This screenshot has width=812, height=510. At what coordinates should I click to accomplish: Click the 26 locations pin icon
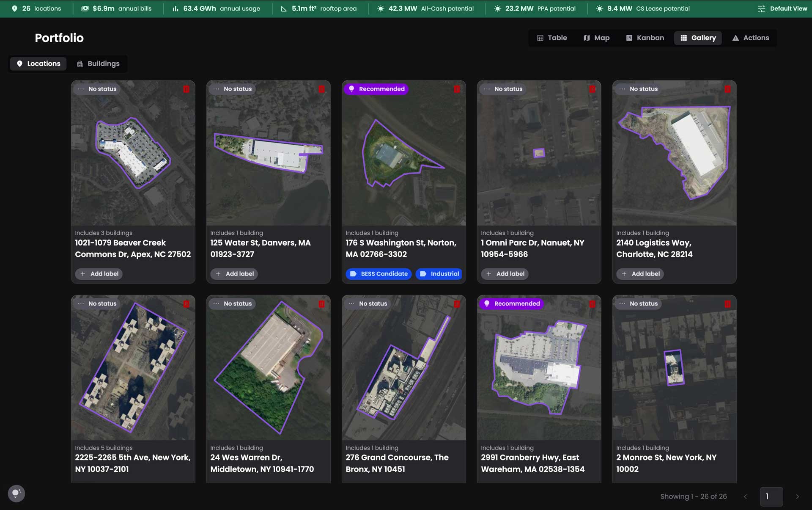pyautogui.click(x=14, y=8)
